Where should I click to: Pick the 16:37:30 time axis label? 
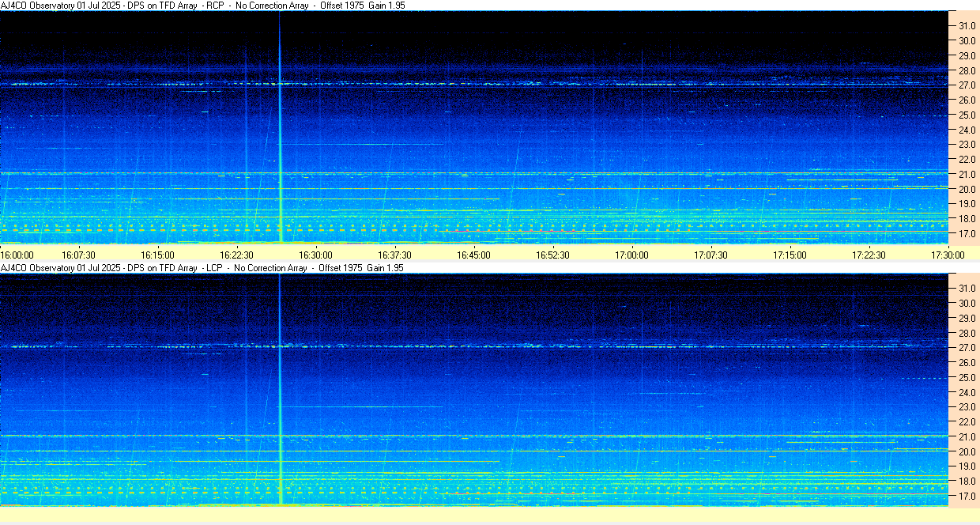(x=395, y=255)
